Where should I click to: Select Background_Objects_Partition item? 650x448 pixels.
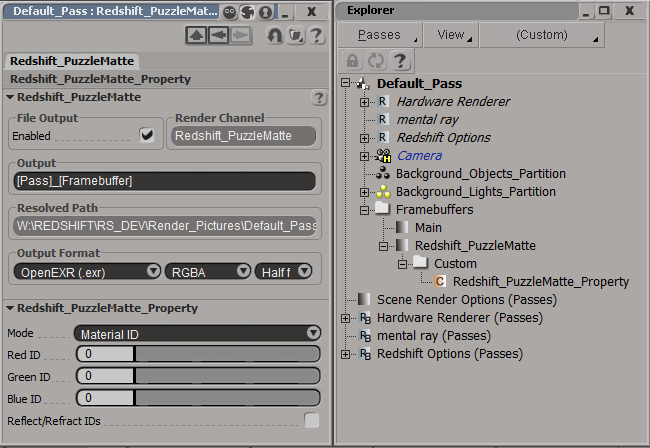tap(481, 174)
